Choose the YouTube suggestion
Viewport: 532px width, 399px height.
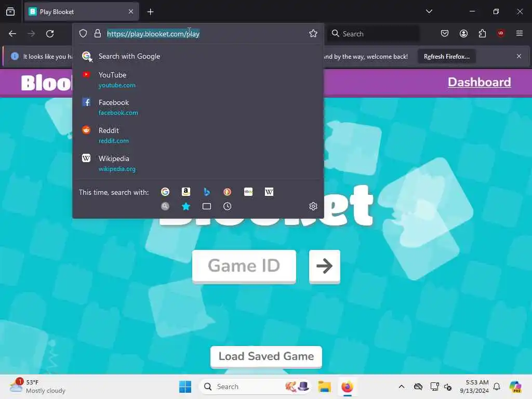[198, 79]
